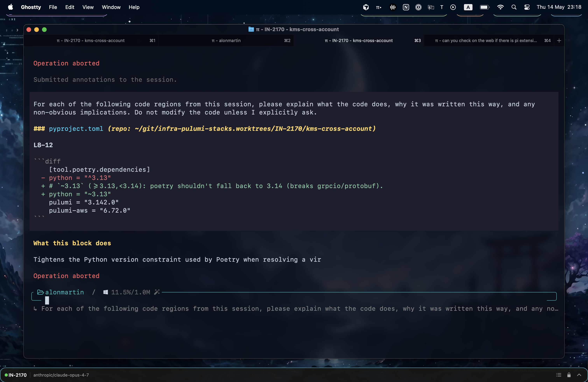Expand the bottom bar with the up chevron
The height and width of the screenshot is (382, 588).
(x=579, y=375)
